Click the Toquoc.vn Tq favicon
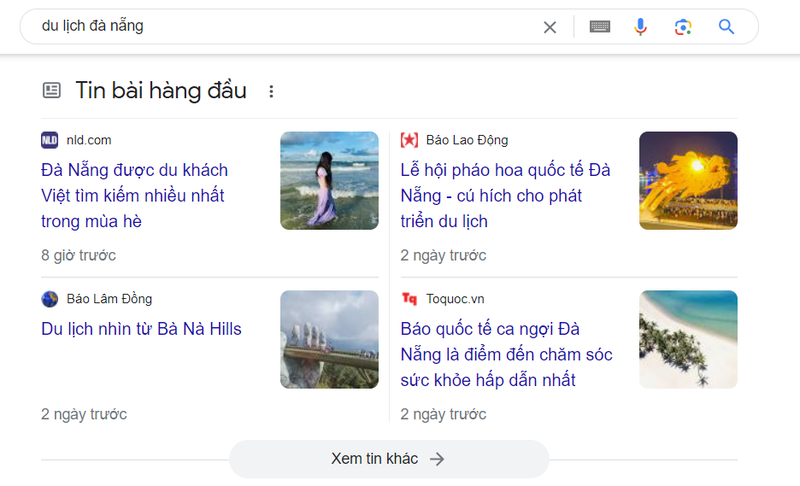Viewport: 800px width, 486px height. (409, 299)
